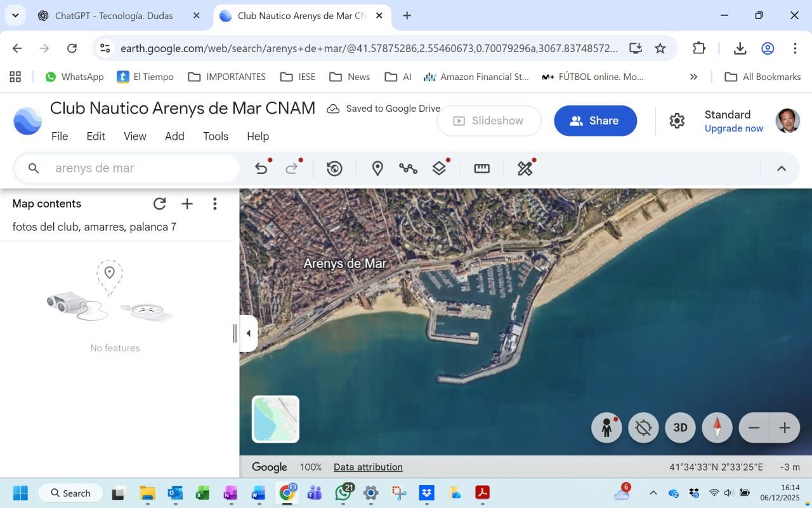This screenshot has height=508, width=812.
Task: Open the map layers icon
Action: (x=440, y=168)
